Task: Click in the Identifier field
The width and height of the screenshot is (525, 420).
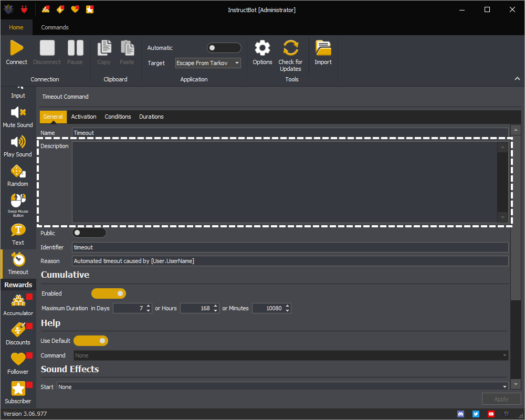Action: click(x=290, y=247)
